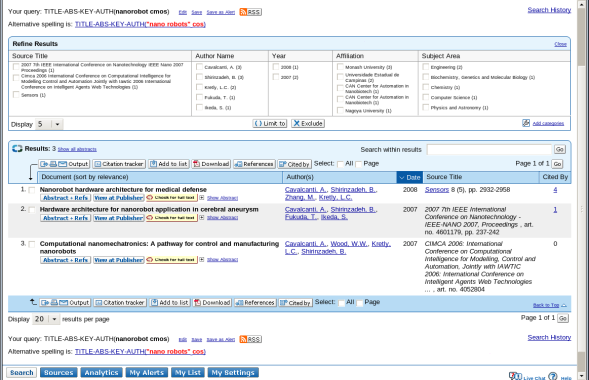Screen dimensions: 589x380
Task: Click the top Cited by button
Action: 294,164
